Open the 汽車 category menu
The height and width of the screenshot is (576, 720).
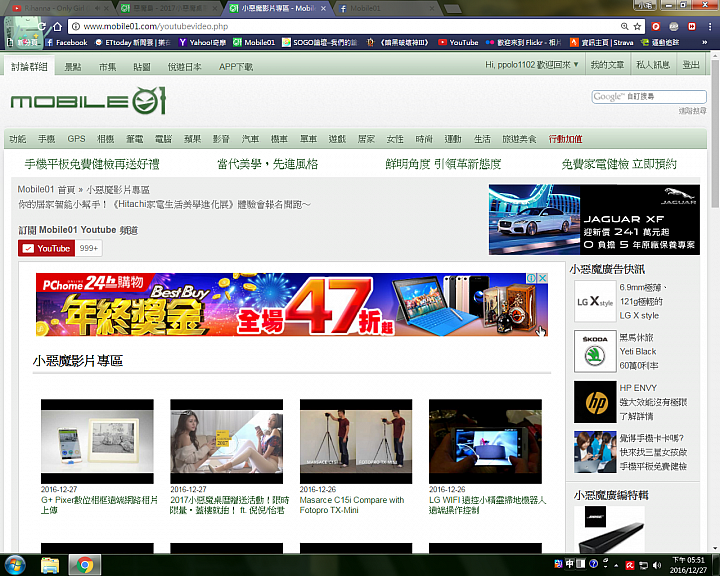(250, 139)
